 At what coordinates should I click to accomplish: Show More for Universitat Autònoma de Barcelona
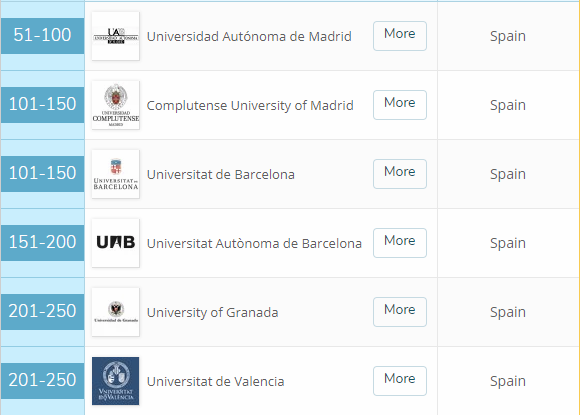[x=400, y=243]
